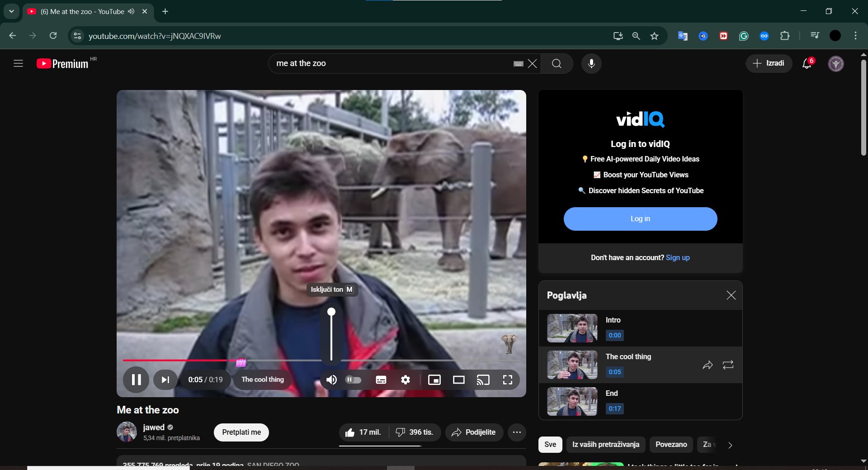This screenshot has height=470, width=868.
Task: Switch player to theater mode
Action: click(458, 380)
